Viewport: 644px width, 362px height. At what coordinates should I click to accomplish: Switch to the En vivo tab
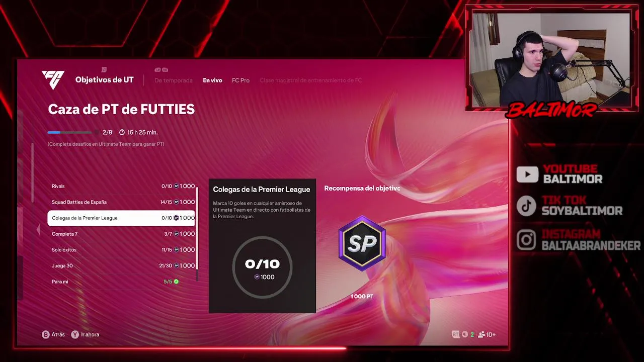(212, 80)
